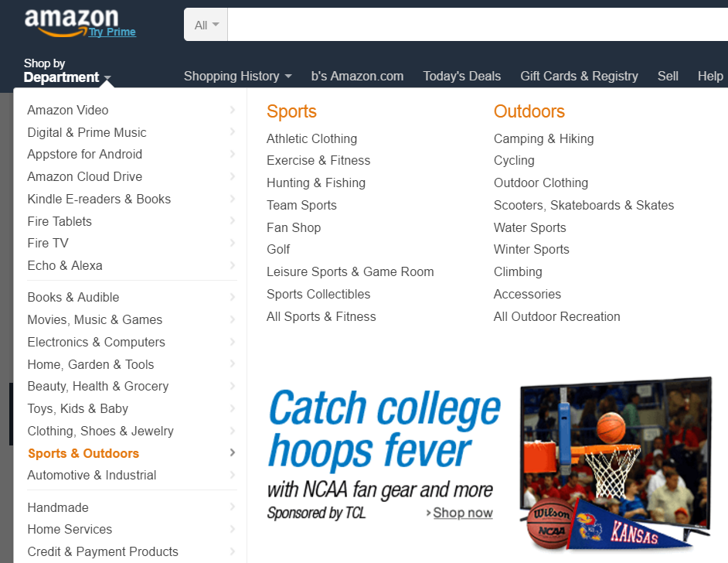
Task: Click the arrow next to Handmade
Action: tap(233, 507)
